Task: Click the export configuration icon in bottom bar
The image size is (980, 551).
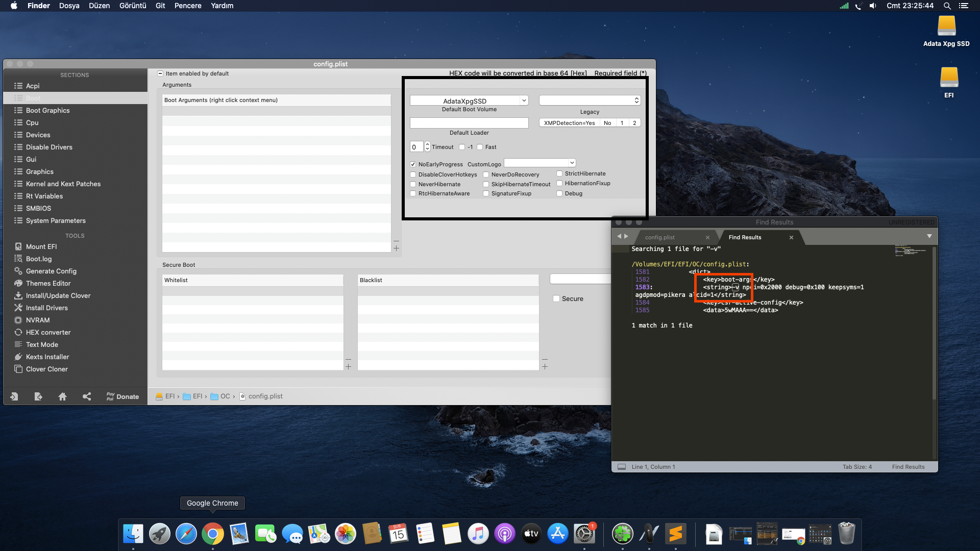Action: tap(38, 396)
